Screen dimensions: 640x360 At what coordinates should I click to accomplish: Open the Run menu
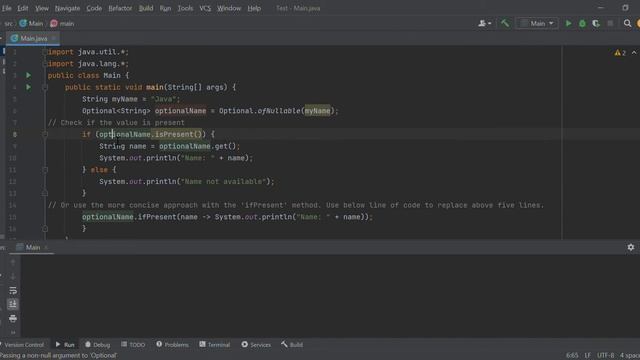165,8
